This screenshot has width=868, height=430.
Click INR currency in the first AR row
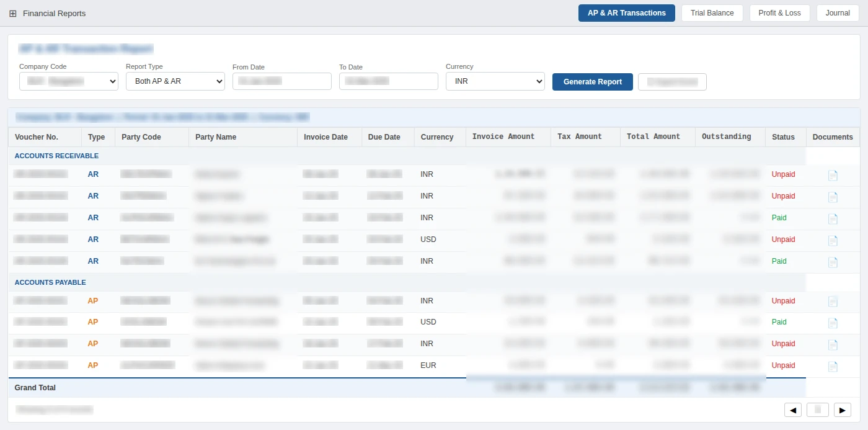pyautogui.click(x=427, y=174)
